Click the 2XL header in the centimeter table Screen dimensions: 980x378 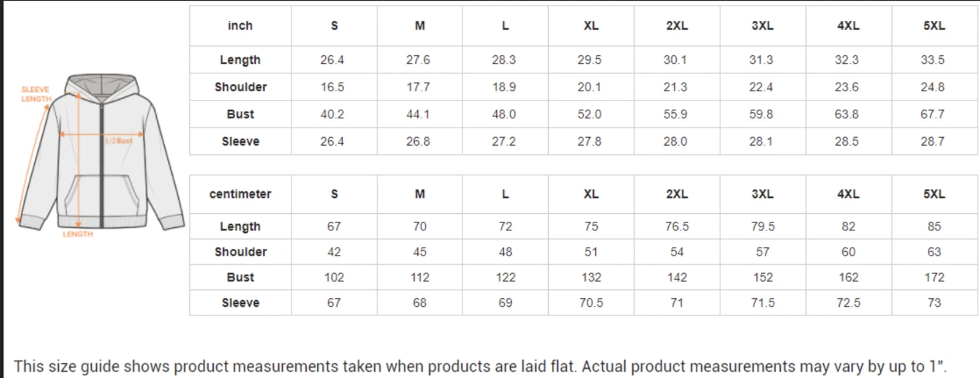tap(677, 194)
